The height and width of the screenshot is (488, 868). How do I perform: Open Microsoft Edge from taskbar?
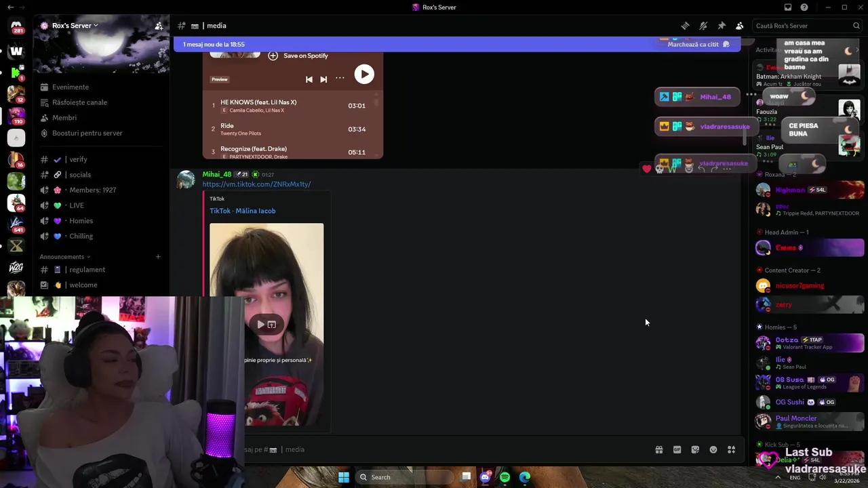[x=525, y=477]
